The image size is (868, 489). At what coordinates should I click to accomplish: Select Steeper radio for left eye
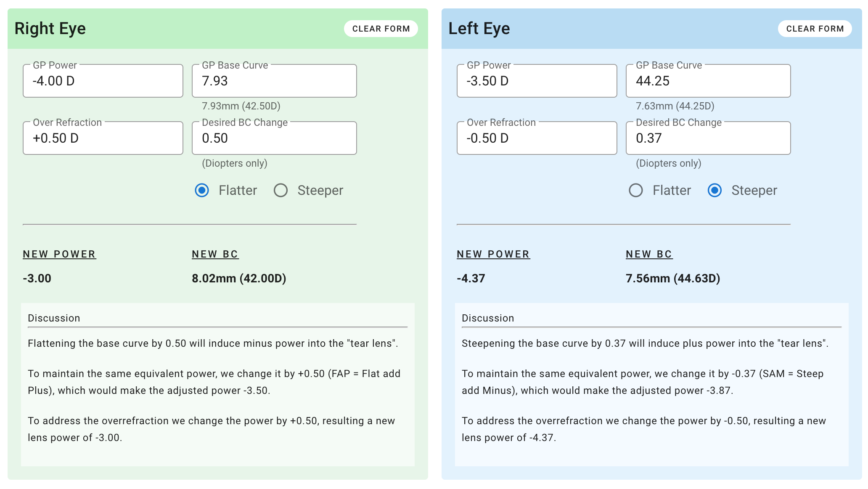pyautogui.click(x=715, y=190)
